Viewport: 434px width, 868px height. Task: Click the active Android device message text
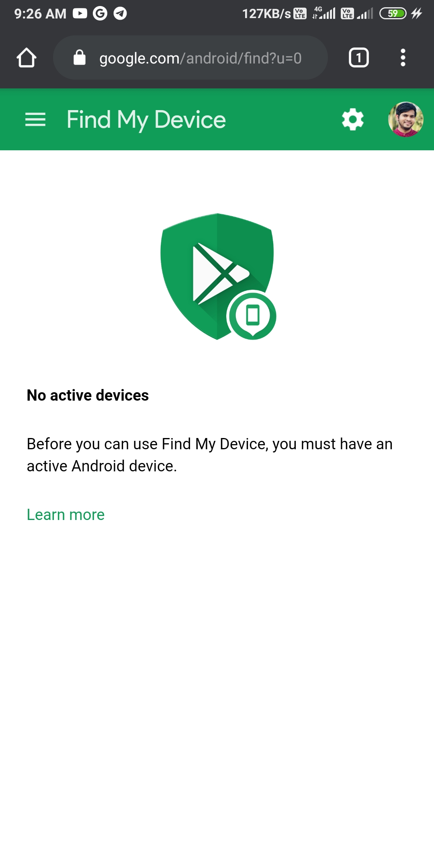tap(209, 455)
